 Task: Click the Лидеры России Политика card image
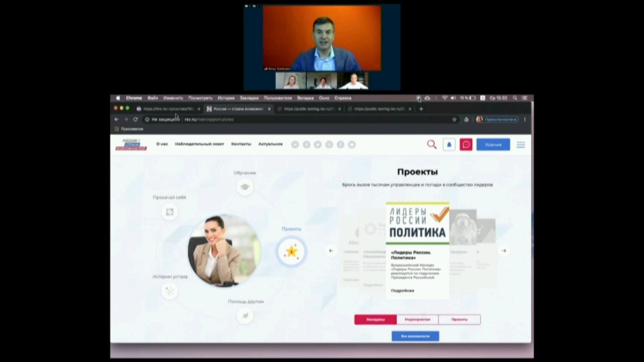[x=418, y=224]
